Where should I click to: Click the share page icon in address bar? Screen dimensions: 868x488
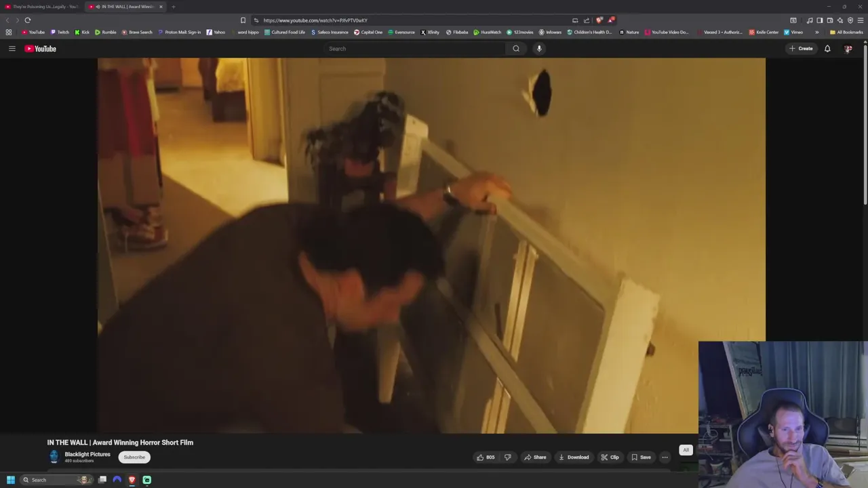click(587, 20)
